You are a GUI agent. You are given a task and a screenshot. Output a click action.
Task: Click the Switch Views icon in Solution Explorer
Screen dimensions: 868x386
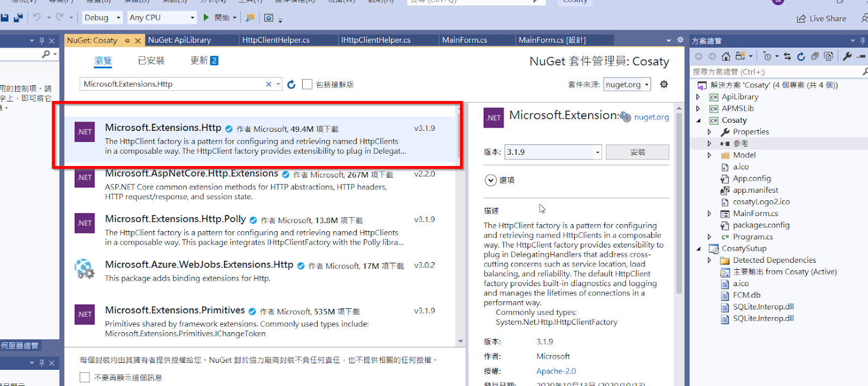tap(741, 56)
